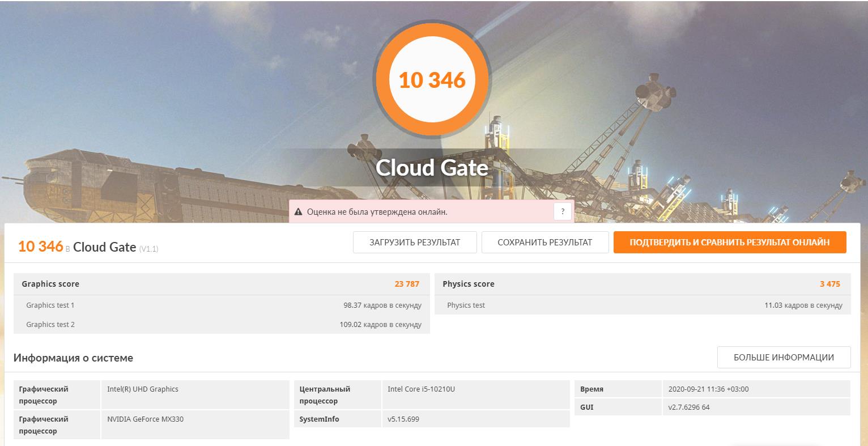Viewport: 868px width, 446px height.
Task: Click the СОХРАНИТЬ РЕЗУЛЬТАТ button
Action: (x=545, y=242)
